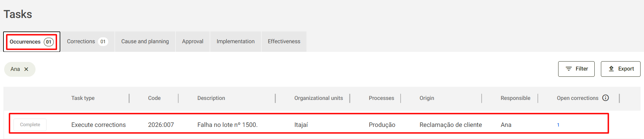
Task: Open the Filter button
Action: coord(576,69)
